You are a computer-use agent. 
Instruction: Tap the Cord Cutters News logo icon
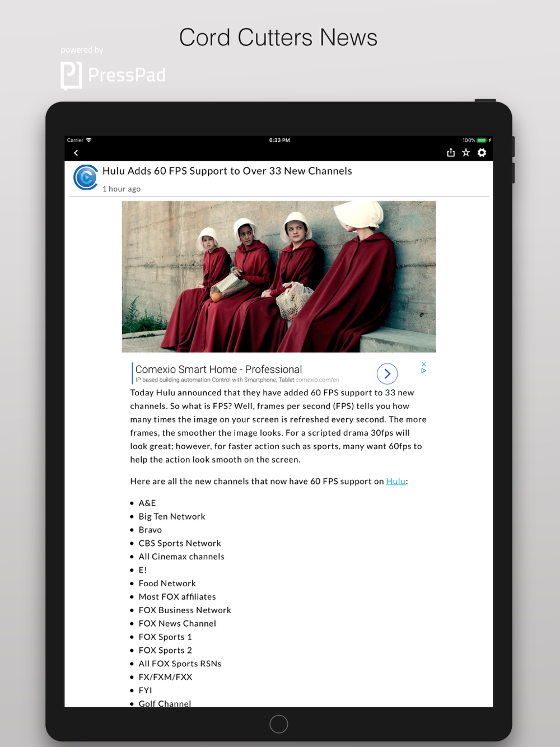click(86, 178)
